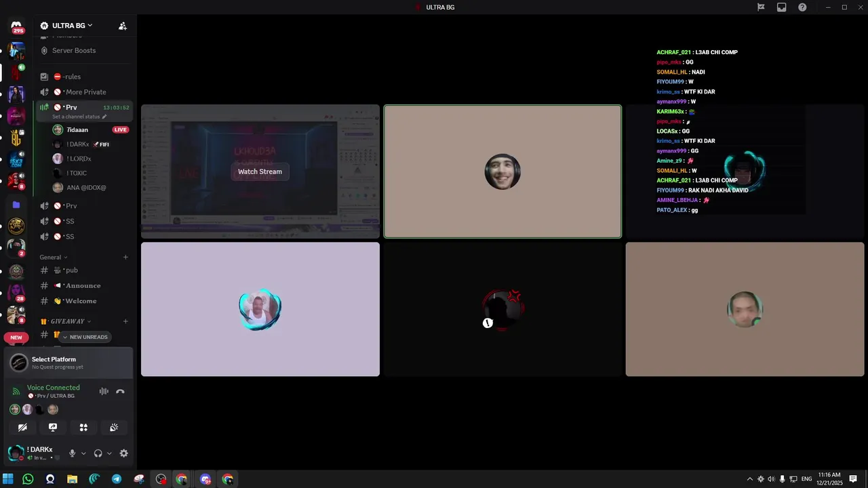Open the server folder icon in server list
Viewport: 868px width, 488px height.
[x=16, y=204]
